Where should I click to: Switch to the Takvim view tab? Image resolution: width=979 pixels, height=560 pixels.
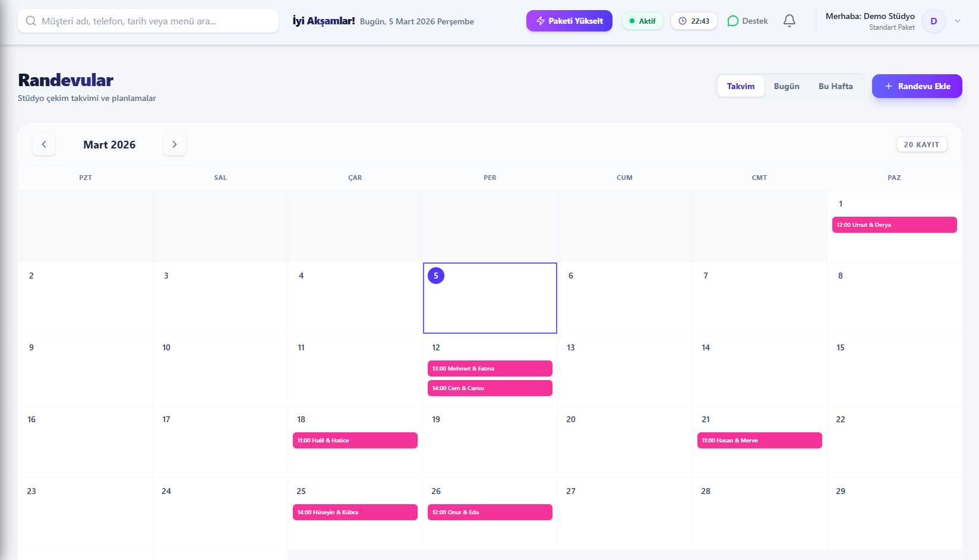point(740,87)
